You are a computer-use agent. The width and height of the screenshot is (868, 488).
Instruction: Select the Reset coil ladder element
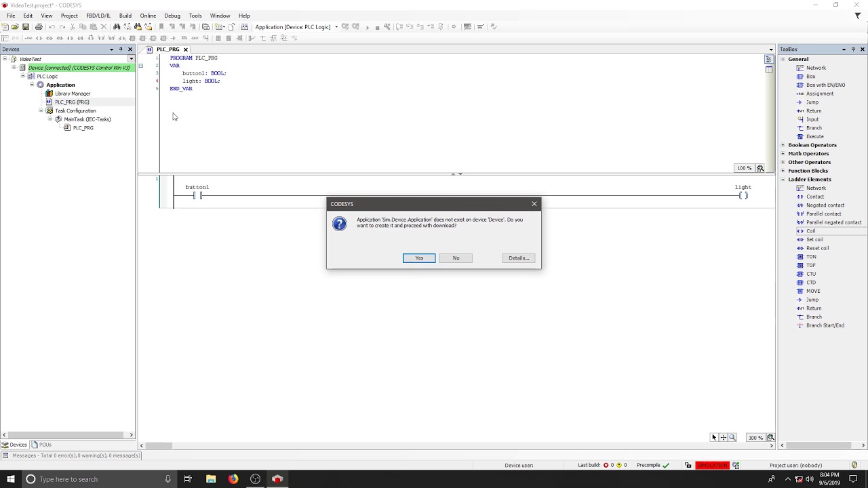click(x=817, y=248)
